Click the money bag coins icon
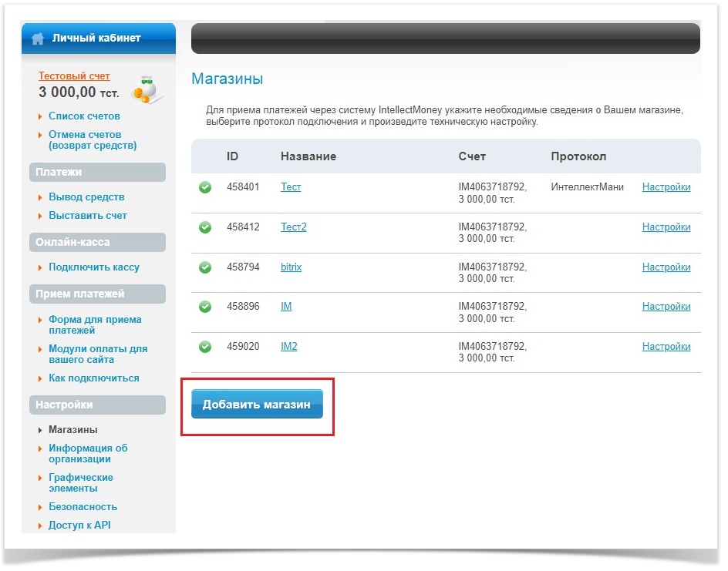The width and height of the screenshot is (728, 571). coord(147,89)
